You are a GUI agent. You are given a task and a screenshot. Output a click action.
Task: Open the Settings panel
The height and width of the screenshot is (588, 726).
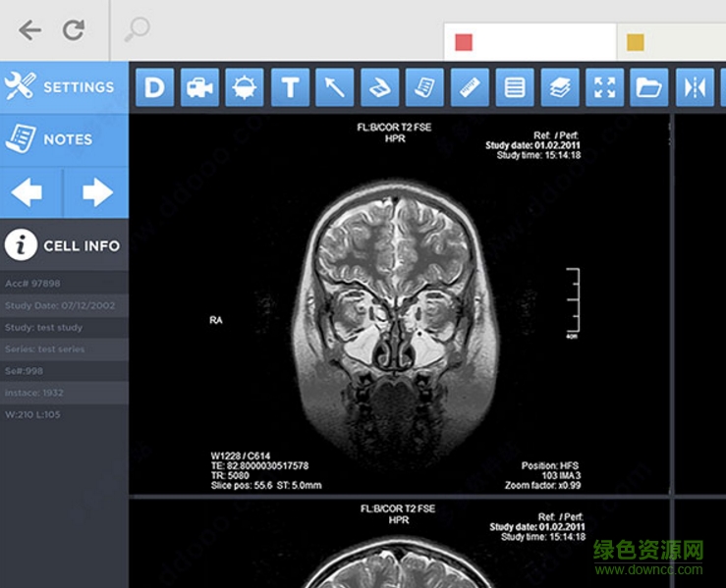click(x=64, y=87)
